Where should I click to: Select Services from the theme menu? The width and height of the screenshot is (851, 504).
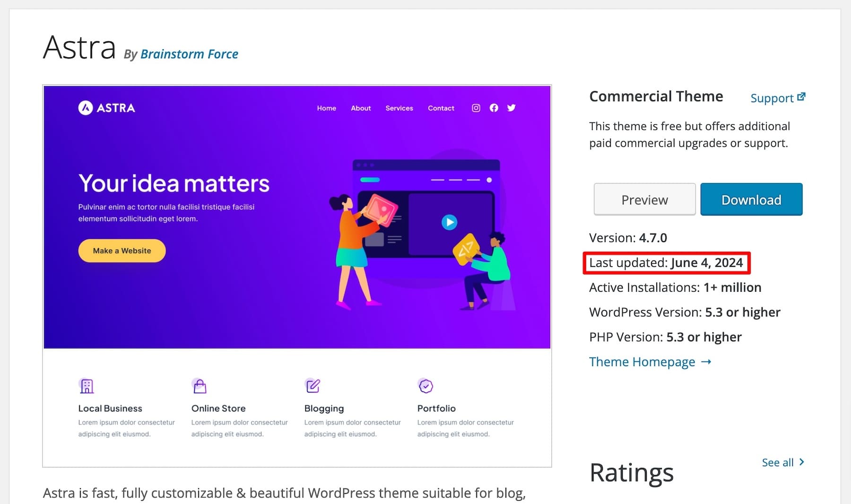click(x=399, y=108)
